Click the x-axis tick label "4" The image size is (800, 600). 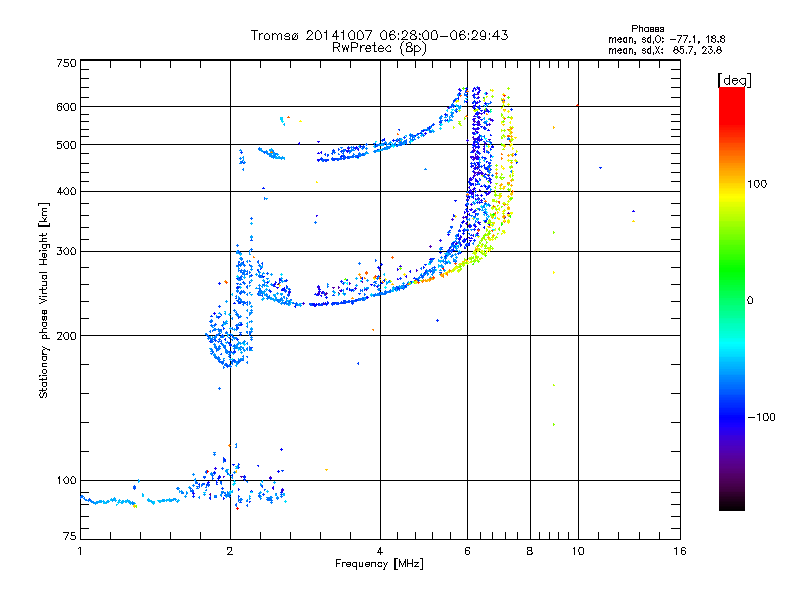tap(380, 551)
